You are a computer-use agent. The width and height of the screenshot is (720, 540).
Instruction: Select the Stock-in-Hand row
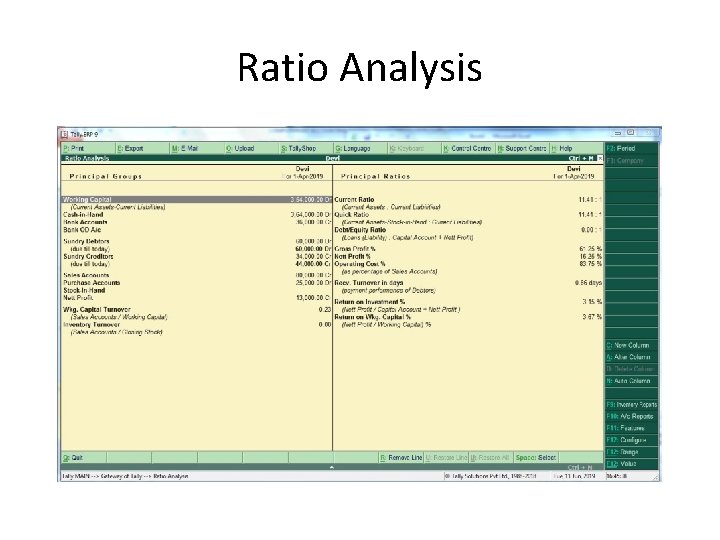pos(197,291)
